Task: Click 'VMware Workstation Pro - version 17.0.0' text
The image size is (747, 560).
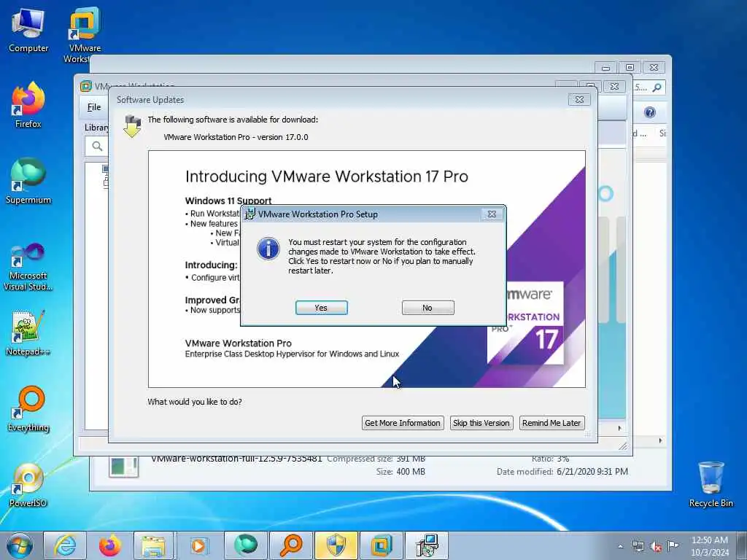Action: 236,137
